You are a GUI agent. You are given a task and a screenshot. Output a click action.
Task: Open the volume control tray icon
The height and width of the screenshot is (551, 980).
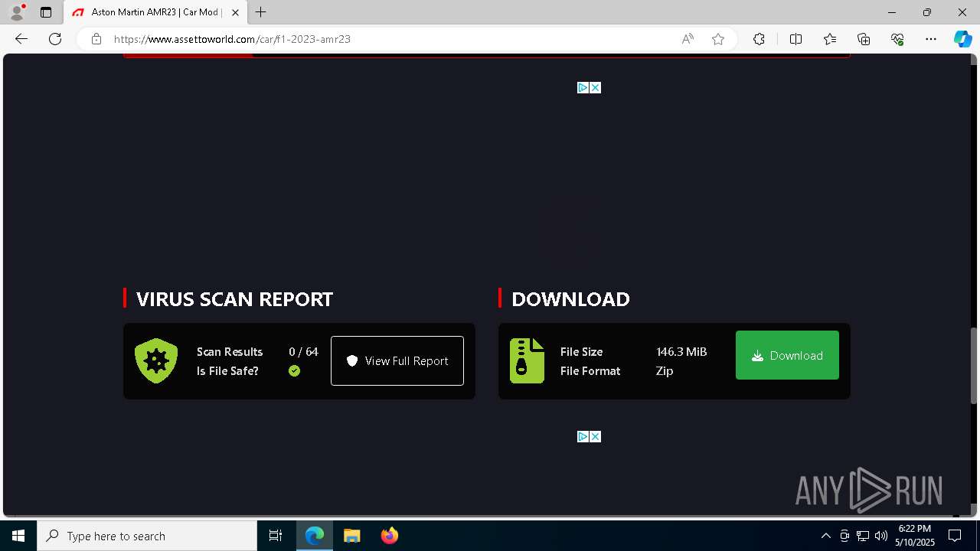pyautogui.click(x=881, y=536)
